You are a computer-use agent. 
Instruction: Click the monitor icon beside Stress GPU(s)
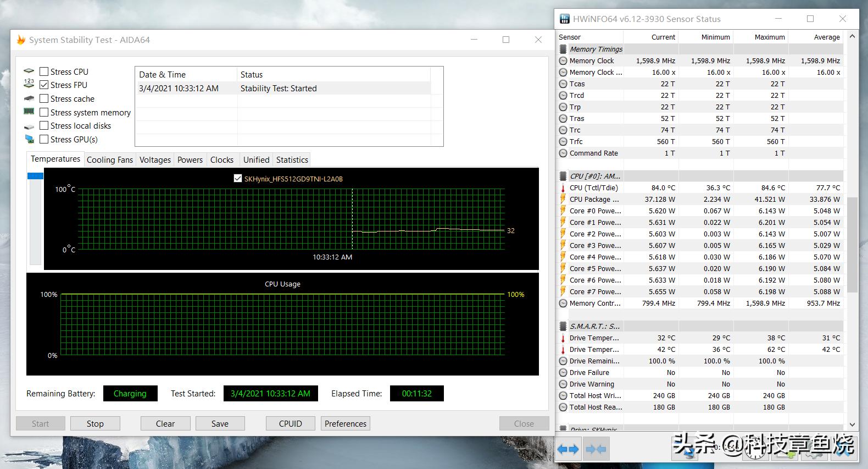click(29, 140)
